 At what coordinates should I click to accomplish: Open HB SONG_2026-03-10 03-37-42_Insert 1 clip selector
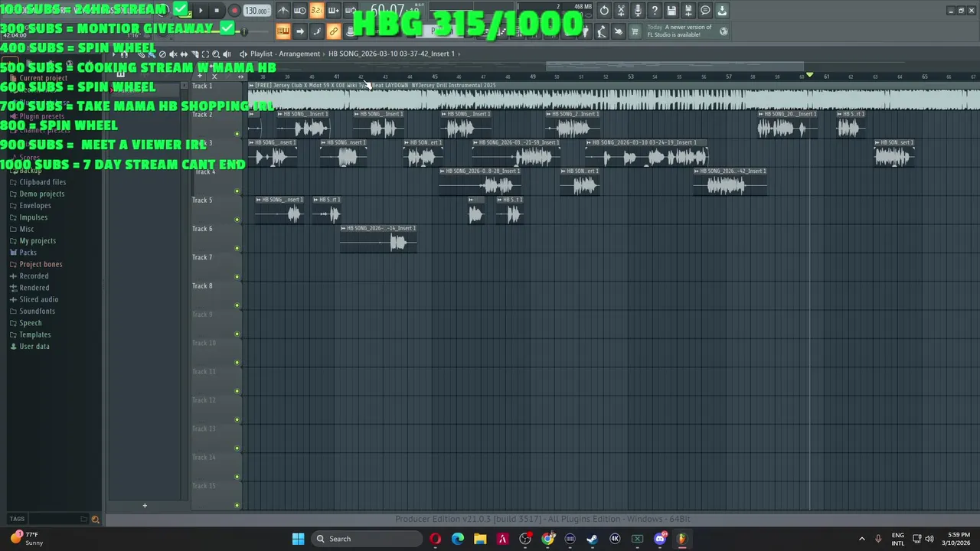(x=391, y=54)
